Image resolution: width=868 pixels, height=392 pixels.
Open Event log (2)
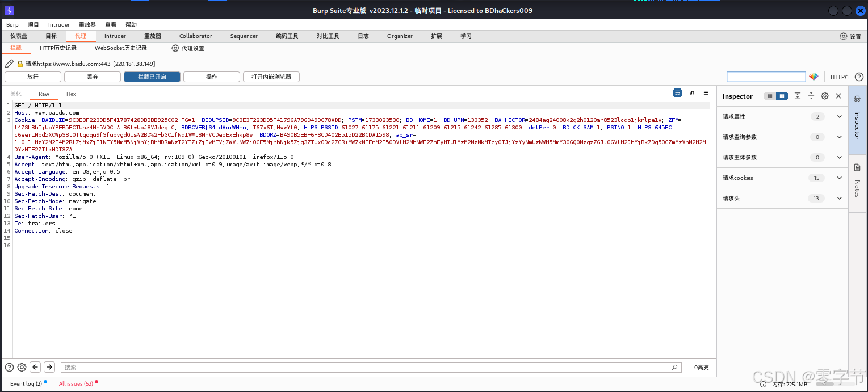[x=26, y=384]
